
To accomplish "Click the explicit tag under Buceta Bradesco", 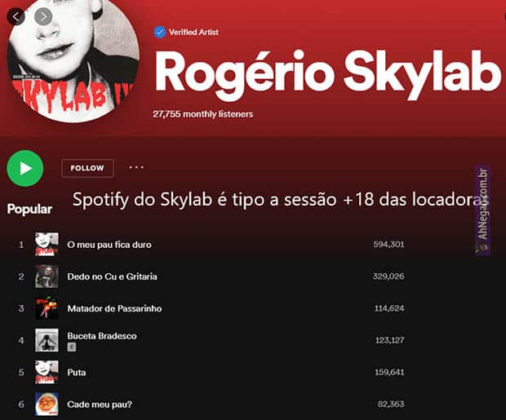I will click(71, 347).
